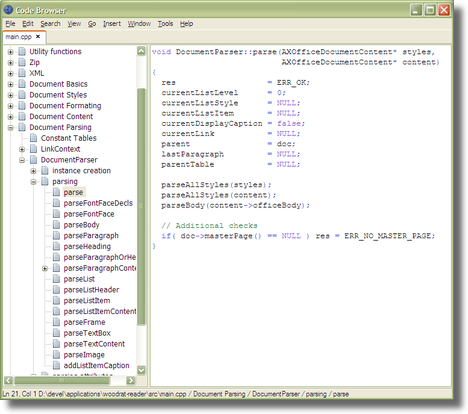Viewport: 468px width, 414px height.
Task: Expand the Utility functions tree node
Action: pos(10,52)
